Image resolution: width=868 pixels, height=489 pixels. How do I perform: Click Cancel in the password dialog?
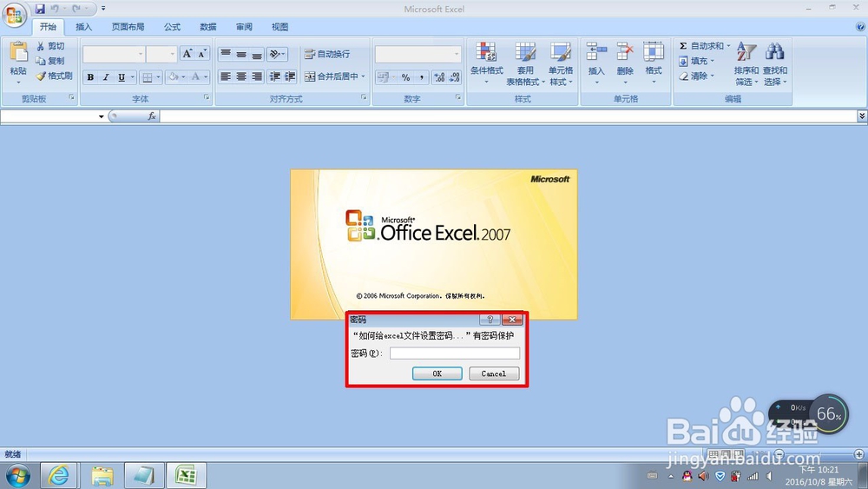[494, 373]
